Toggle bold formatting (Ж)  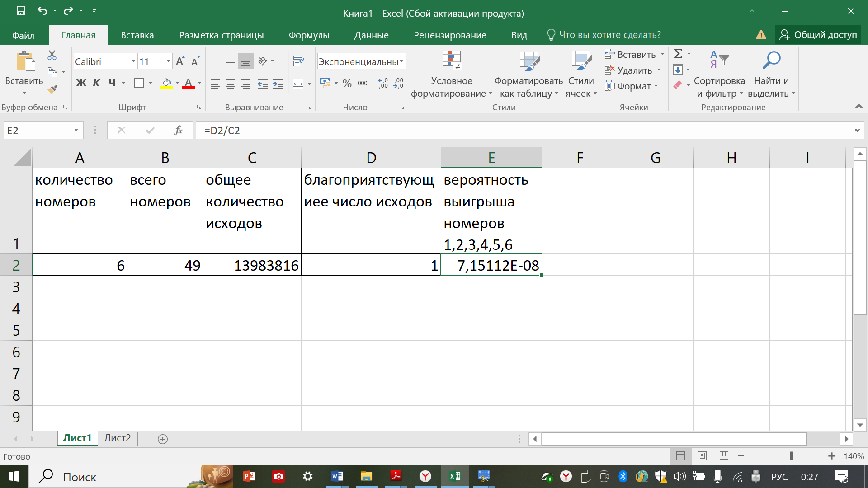[x=81, y=83]
